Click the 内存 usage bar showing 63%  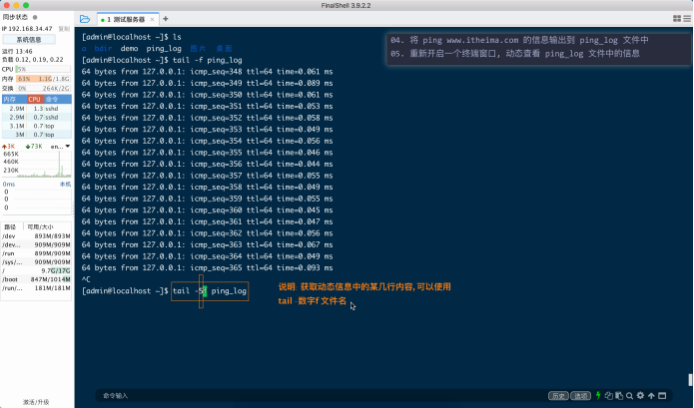tap(43, 79)
